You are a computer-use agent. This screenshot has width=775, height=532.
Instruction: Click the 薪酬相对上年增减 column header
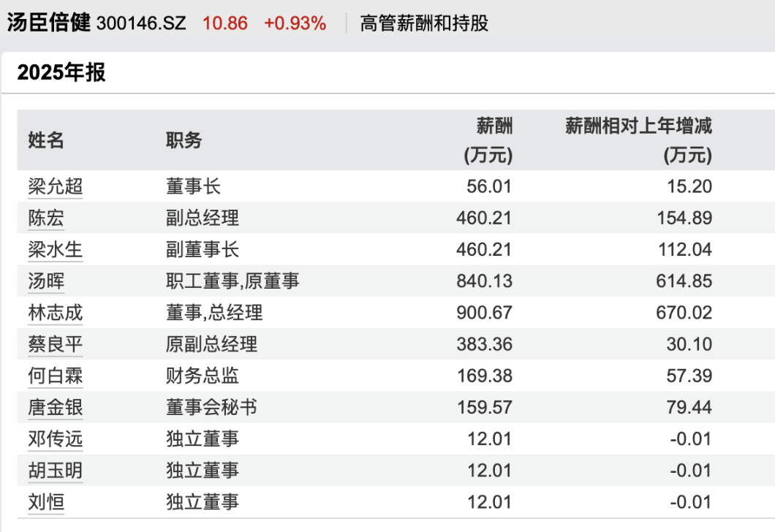[x=638, y=140]
